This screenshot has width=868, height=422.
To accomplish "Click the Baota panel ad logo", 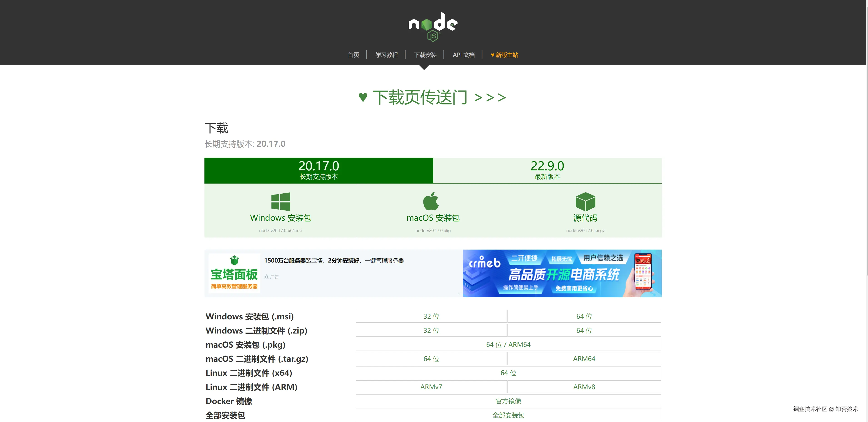I will tap(234, 273).
